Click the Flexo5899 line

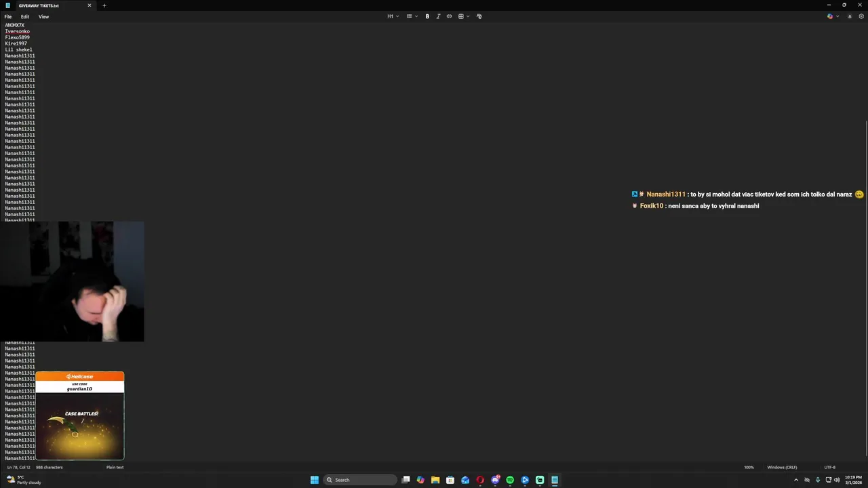point(17,37)
